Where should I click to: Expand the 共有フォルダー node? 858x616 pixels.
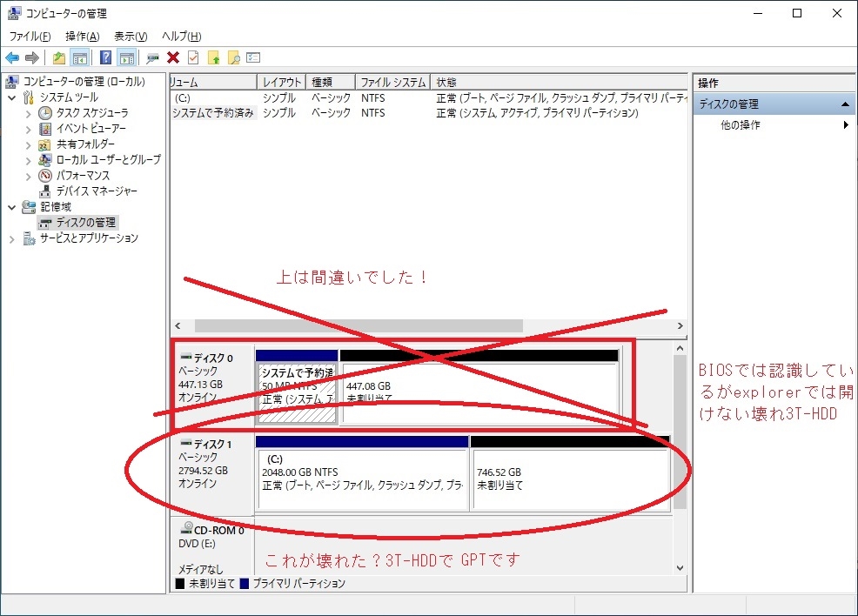(x=29, y=145)
